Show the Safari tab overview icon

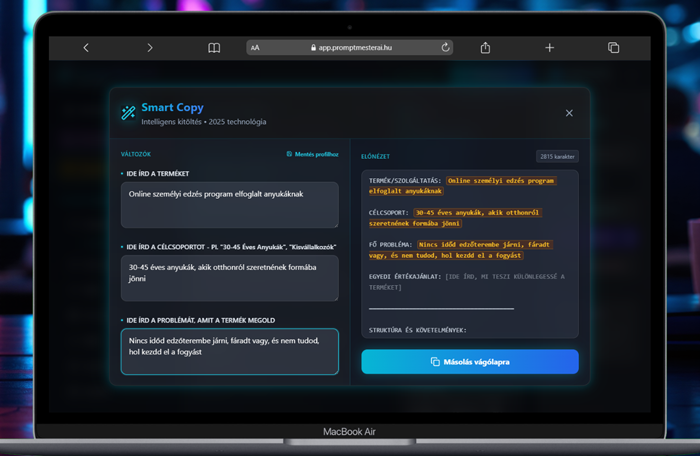tap(614, 48)
